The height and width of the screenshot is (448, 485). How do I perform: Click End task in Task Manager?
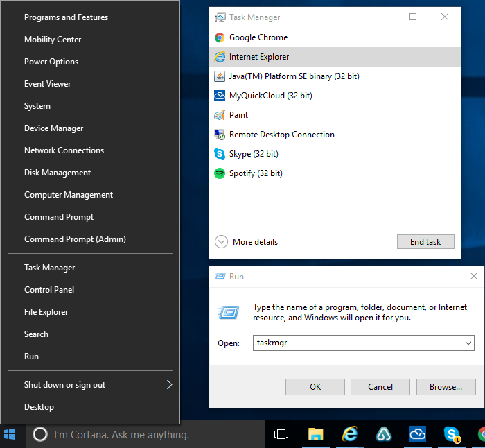(x=425, y=242)
